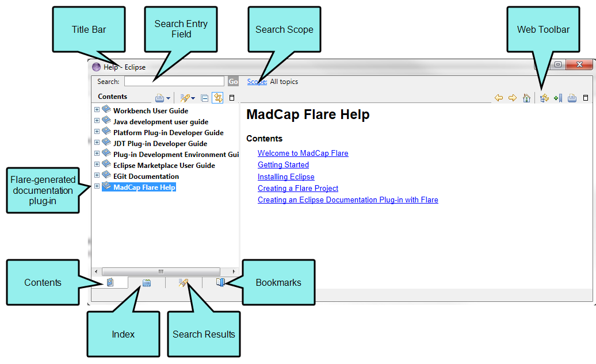
Task: Close the Help - Eclipse window
Action: coord(579,64)
